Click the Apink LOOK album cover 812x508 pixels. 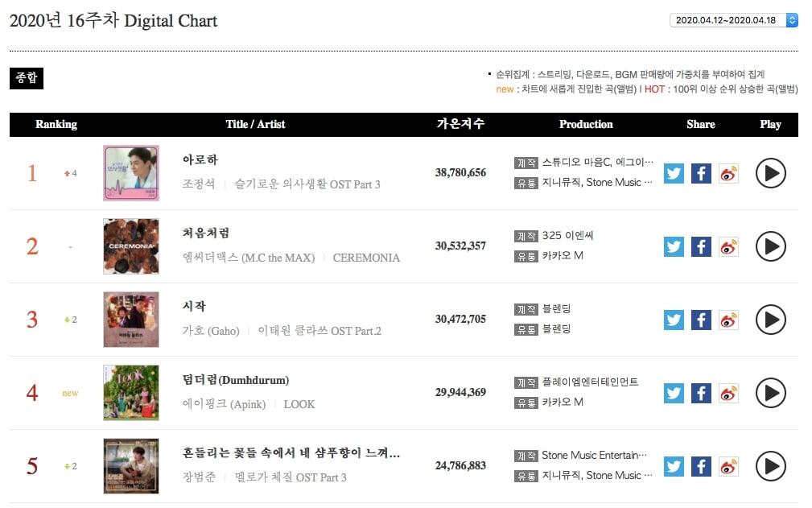pyautogui.click(x=131, y=393)
